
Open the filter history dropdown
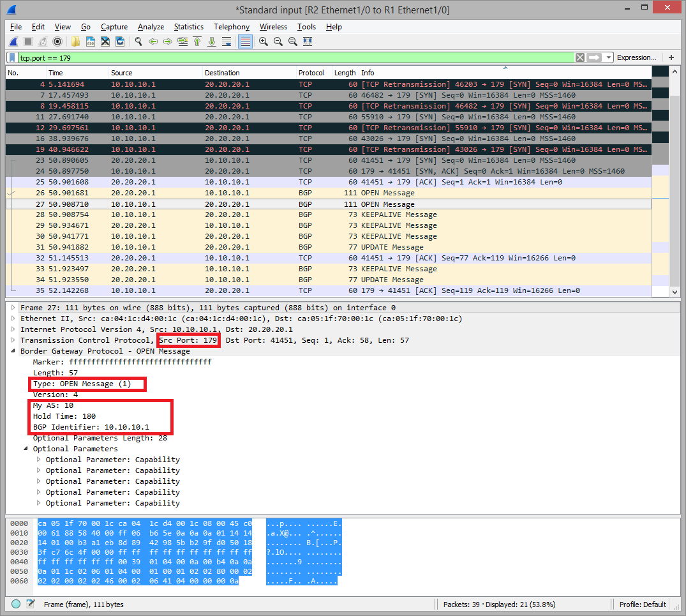click(609, 57)
